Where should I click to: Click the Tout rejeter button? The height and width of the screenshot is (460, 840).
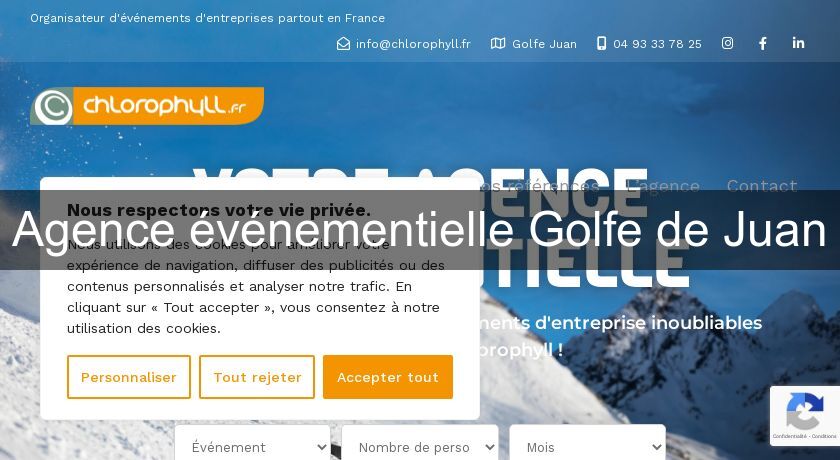[x=257, y=377]
